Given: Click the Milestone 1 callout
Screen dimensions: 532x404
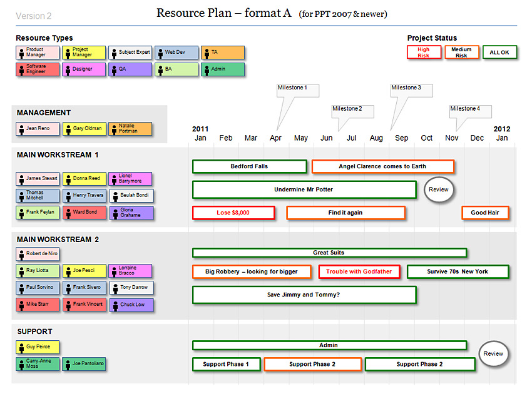Looking at the screenshot, I should (297, 90).
